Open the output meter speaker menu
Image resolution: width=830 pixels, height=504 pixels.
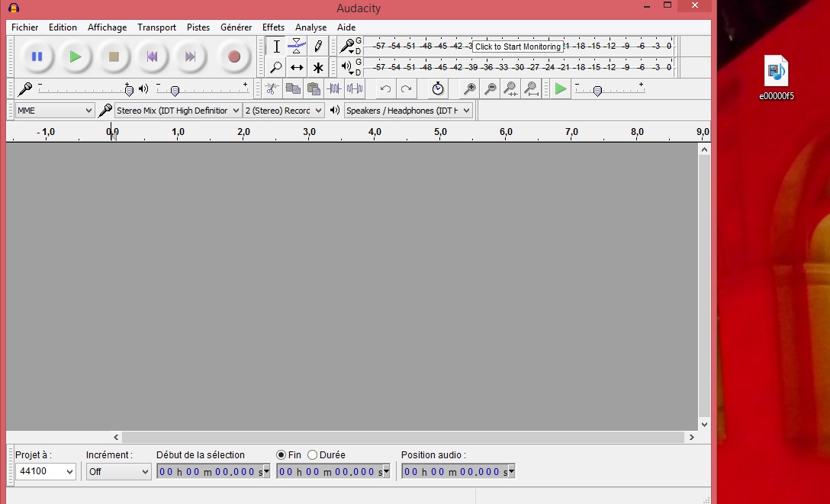point(346,67)
